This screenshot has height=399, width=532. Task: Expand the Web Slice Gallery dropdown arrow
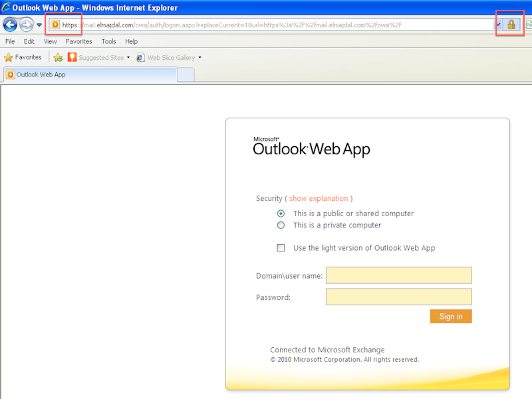(x=199, y=58)
